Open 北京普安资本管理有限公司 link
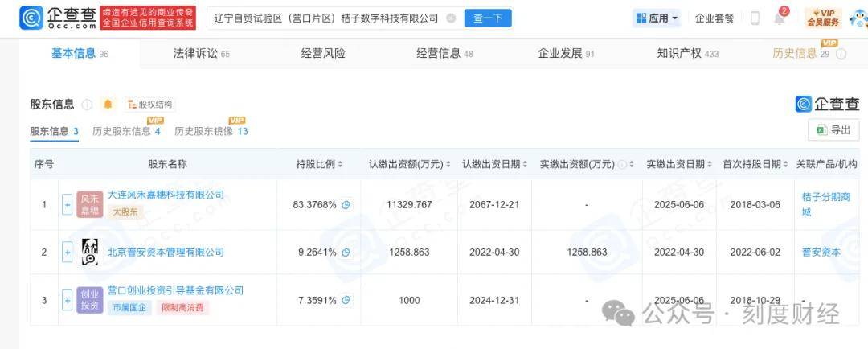Image resolution: width=868 pixels, height=349 pixels. click(x=166, y=252)
